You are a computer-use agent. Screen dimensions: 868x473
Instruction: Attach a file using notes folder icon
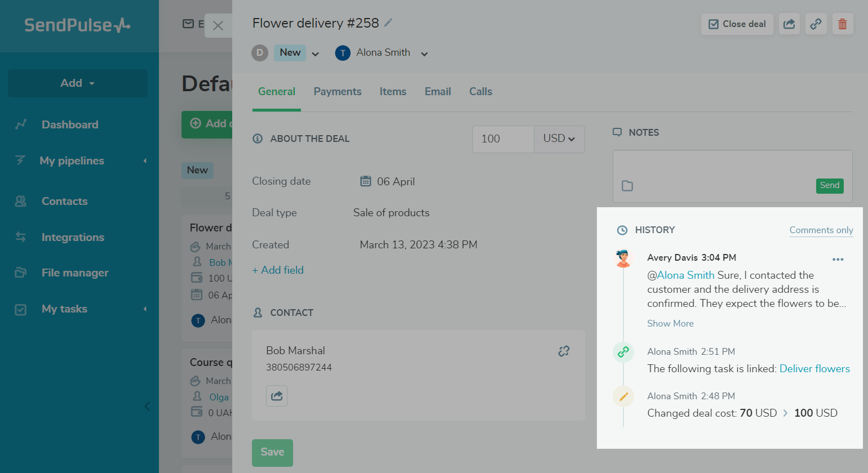coord(627,186)
